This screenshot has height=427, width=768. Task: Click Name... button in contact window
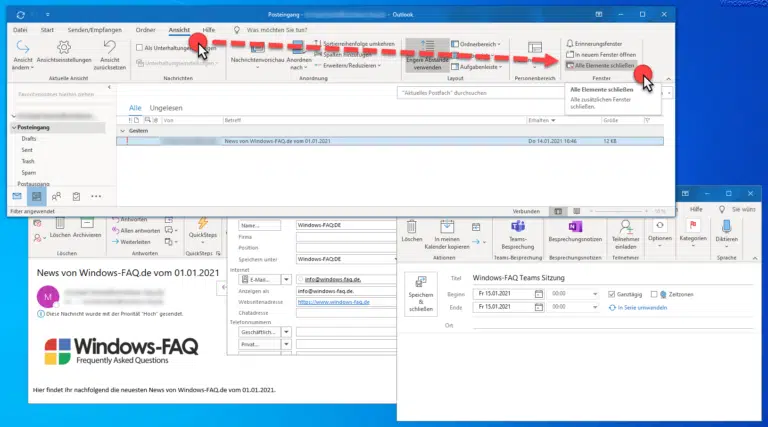tap(260, 225)
